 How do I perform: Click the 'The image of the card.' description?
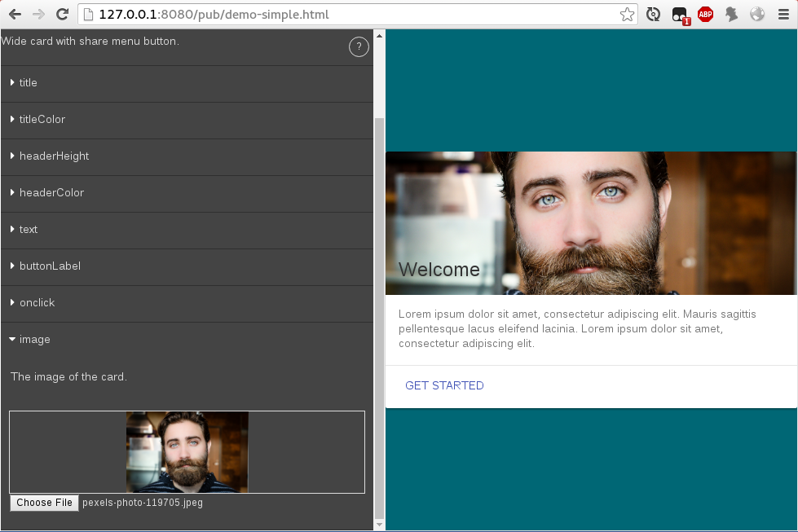(68, 377)
